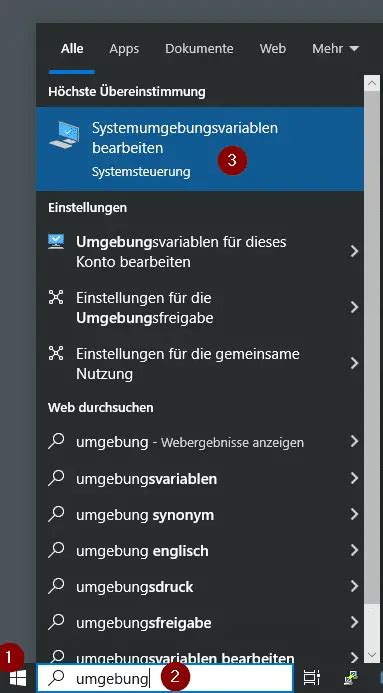
Task: Click into the search field containing umgebung
Action: pyautogui.click(x=165, y=678)
